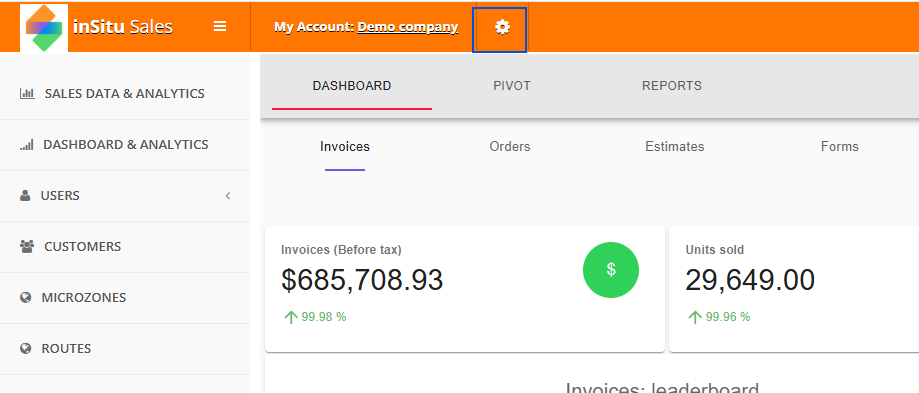Click the Dashboard & Analytics signal icon
This screenshot has height=393, width=919.
pyautogui.click(x=26, y=145)
